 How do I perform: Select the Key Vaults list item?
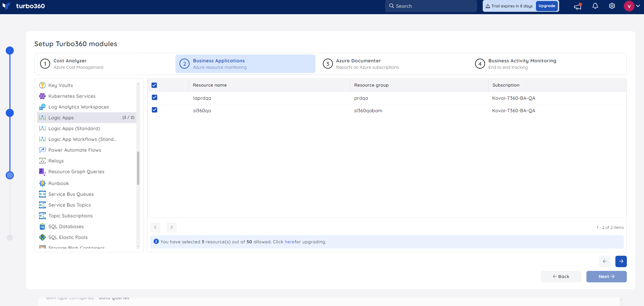pyautogui.click(x=87, y=85)
